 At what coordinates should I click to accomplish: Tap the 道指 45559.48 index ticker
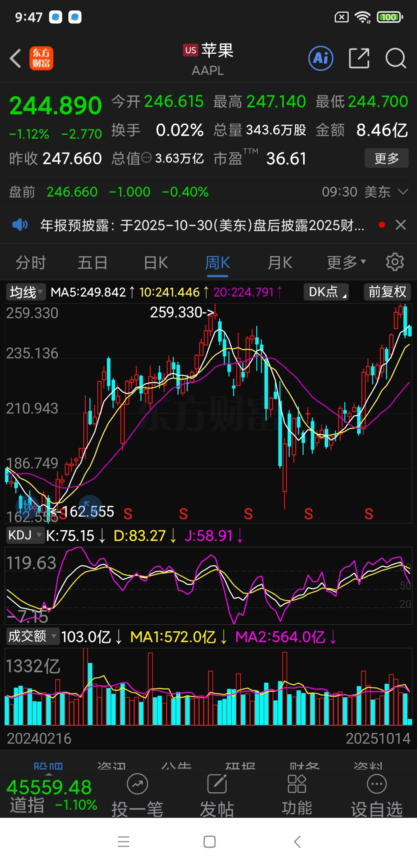pos(52,796)
